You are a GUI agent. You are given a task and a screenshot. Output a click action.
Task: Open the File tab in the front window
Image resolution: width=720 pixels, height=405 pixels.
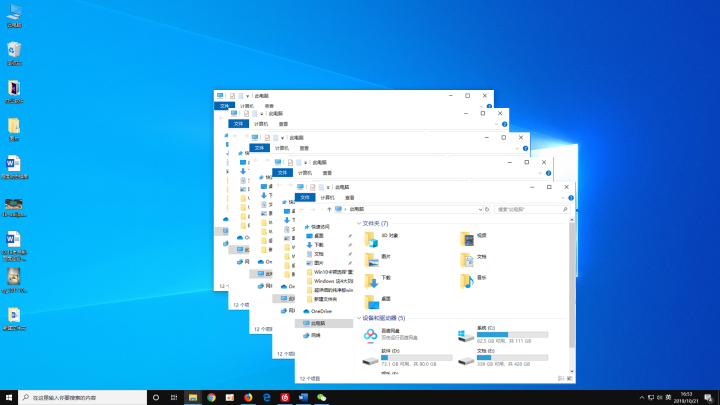click(305, 197)
